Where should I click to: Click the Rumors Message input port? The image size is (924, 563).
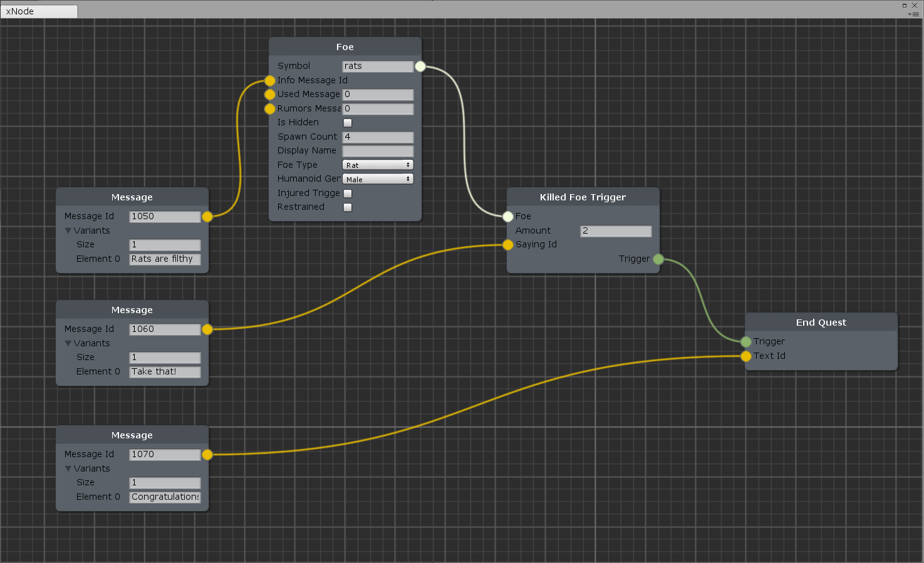coord(270,109)
